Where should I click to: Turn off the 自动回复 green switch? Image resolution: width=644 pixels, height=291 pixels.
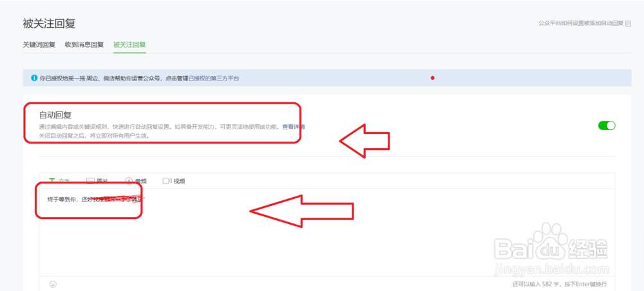click(x=607, y=126)
